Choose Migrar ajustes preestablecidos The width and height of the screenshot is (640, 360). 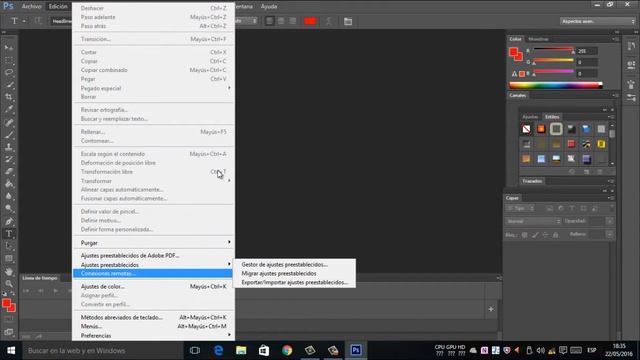click(x=294, y=273)
